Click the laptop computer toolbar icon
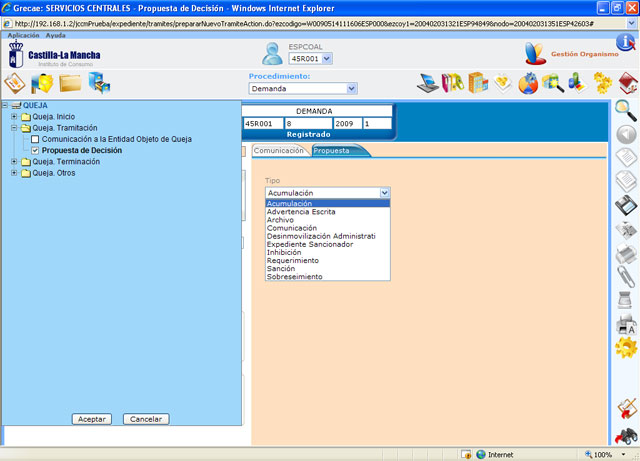This screenshot has width=640, height=461. tap(427, 82)
